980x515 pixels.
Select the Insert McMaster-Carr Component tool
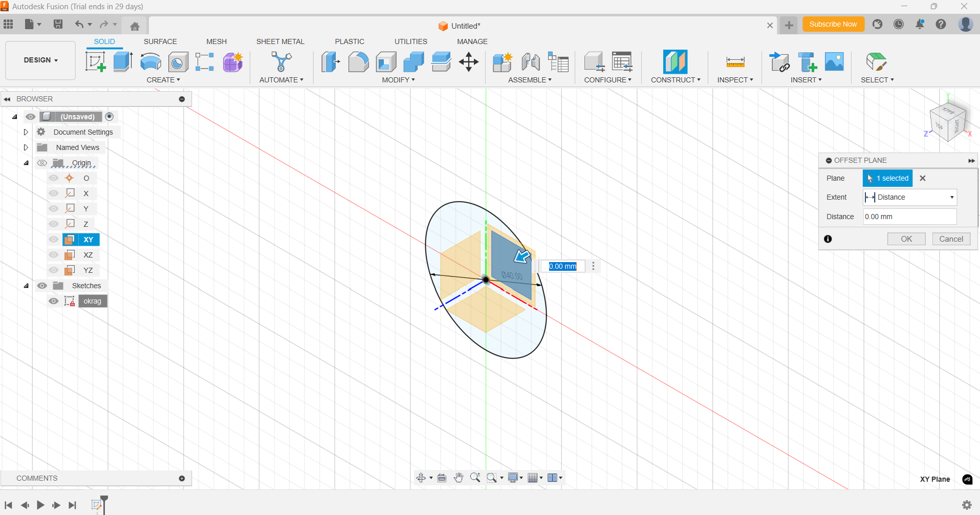(x=808, y=62)
